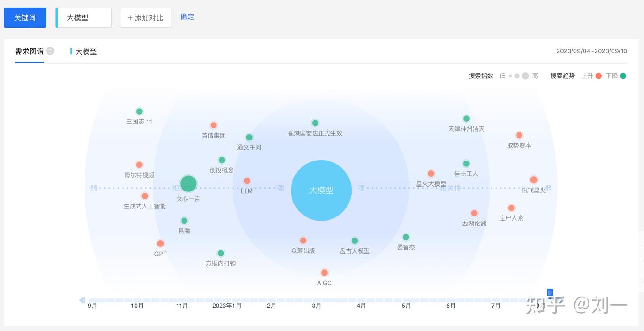Click the LLM node dot
Viewport: 644px width, 331px height.
[247, 181]
